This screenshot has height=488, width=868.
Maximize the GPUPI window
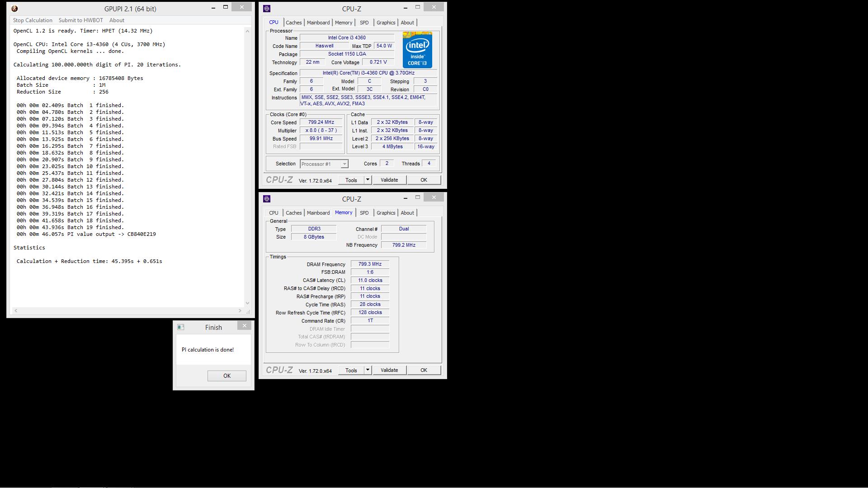pos(226,7)
